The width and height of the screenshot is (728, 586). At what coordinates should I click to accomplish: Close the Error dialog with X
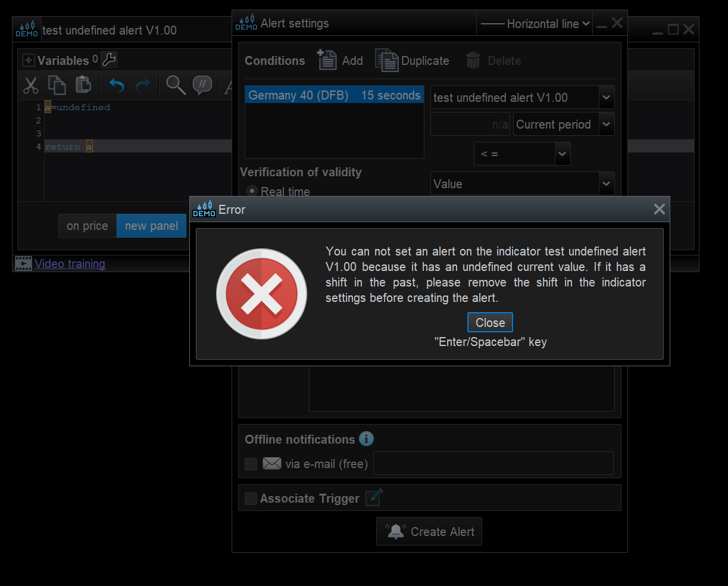[659, 209]
